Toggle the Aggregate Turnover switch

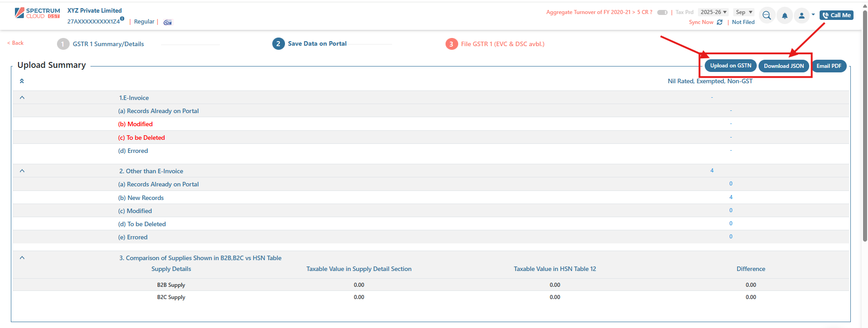click(x=662, y=12)
